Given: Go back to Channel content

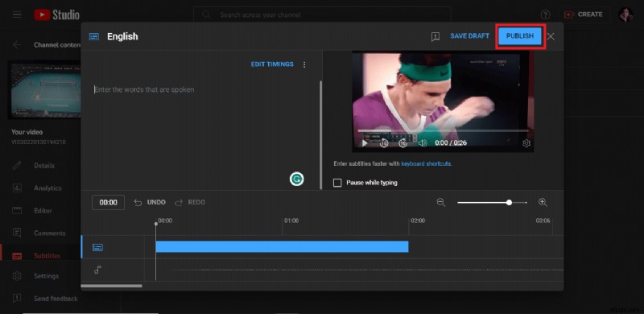Looking at the screenshot, I should pyautogui.click(x=17, y=45).
